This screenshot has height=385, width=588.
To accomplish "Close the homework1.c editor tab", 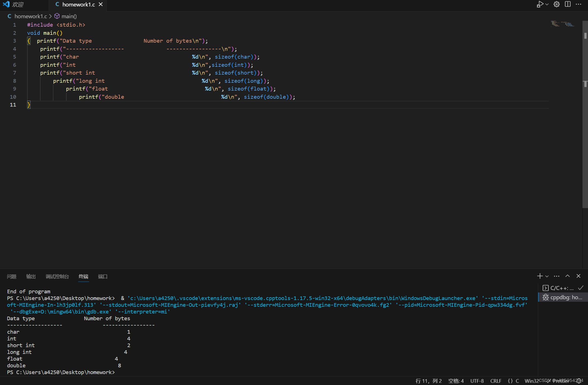I will (x=101, y=4).
